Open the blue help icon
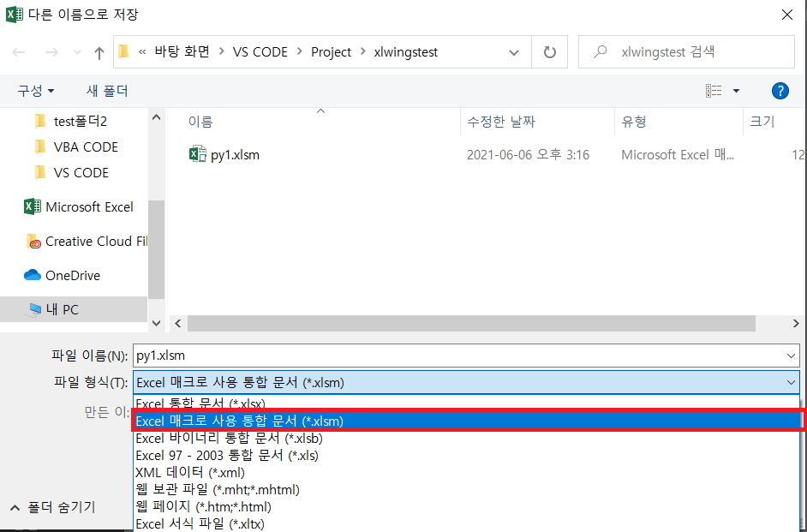807x532 pixels. tap(780, 91)
